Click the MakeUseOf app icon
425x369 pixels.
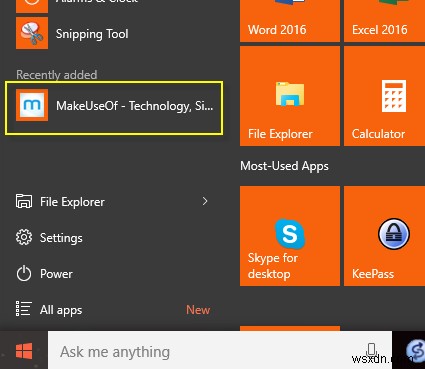click(x=32, y=105)
